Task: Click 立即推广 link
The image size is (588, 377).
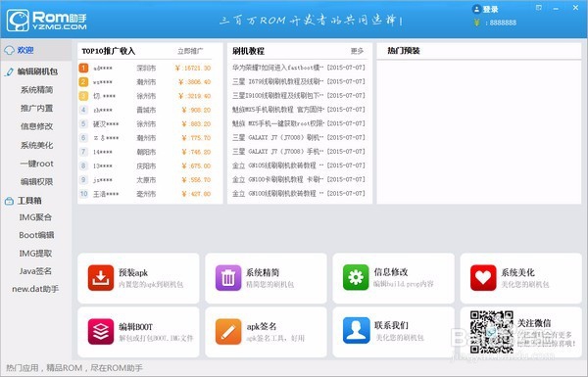Action: (190, 51)
